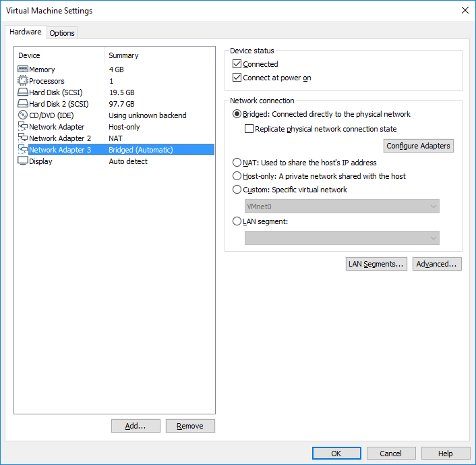Click the Hard Disk (SCSI) drive icon

pos(23,92)
